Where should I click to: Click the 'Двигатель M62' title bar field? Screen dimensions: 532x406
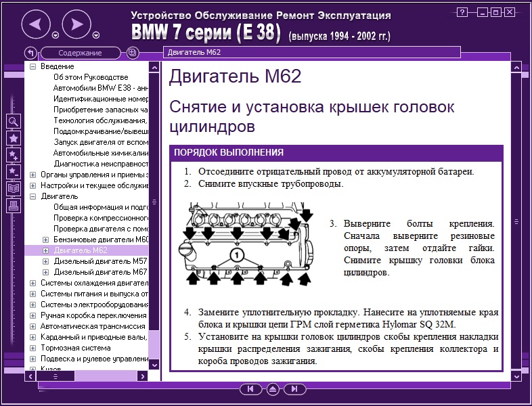tap(312, 52)
